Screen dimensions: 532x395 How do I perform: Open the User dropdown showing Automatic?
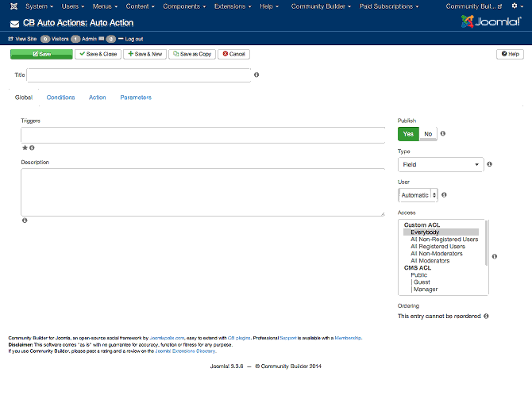tap(418, 195)
